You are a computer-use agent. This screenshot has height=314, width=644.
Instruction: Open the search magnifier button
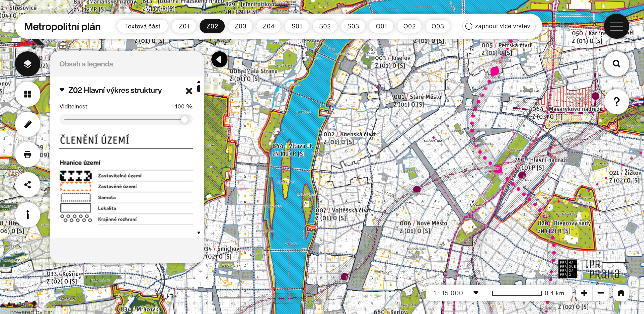tap(616, 64)
